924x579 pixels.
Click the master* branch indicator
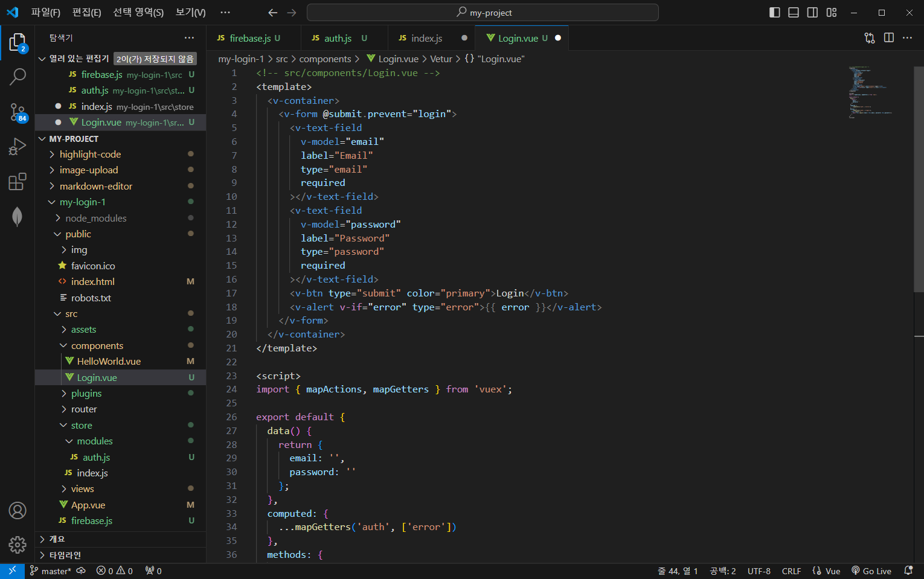click(x=50, y=571)
